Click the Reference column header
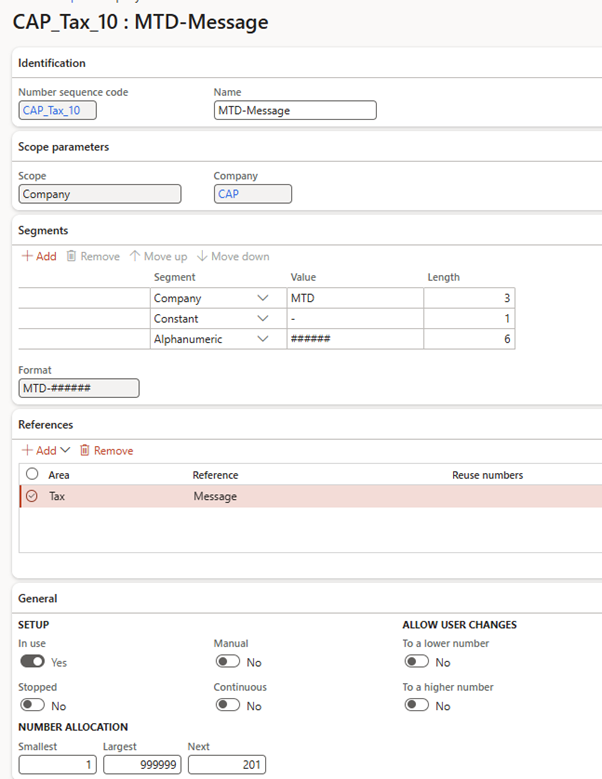 216,475
